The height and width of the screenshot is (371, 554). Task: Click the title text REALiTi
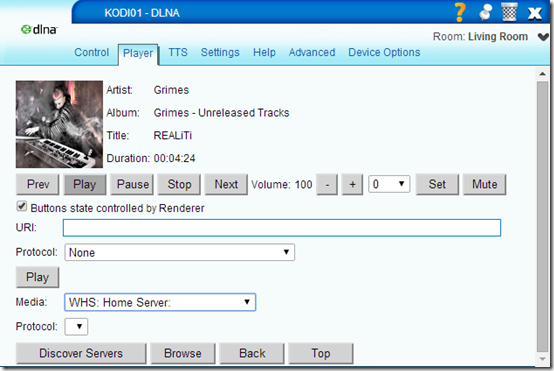(172, 135)
